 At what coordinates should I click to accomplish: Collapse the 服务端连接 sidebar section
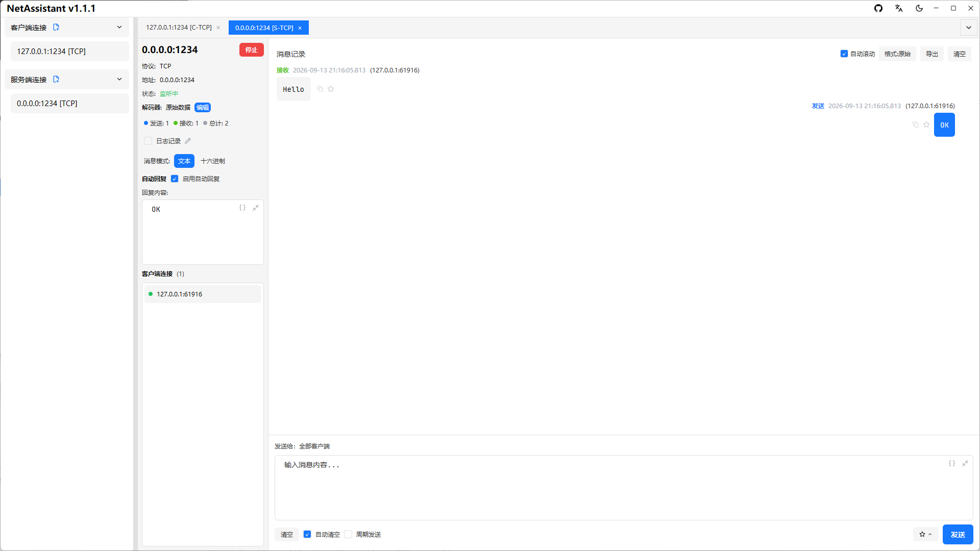point(119,79)
